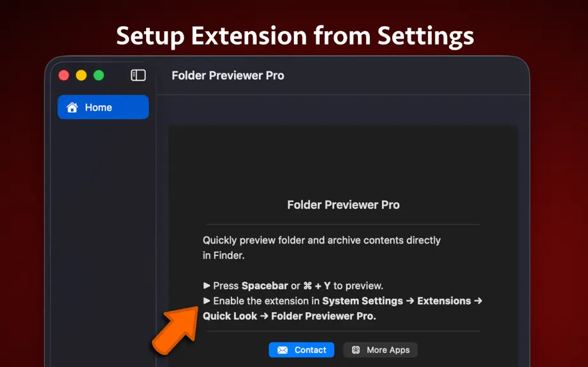Click the Quickly preview folder description text

(322, 248)
